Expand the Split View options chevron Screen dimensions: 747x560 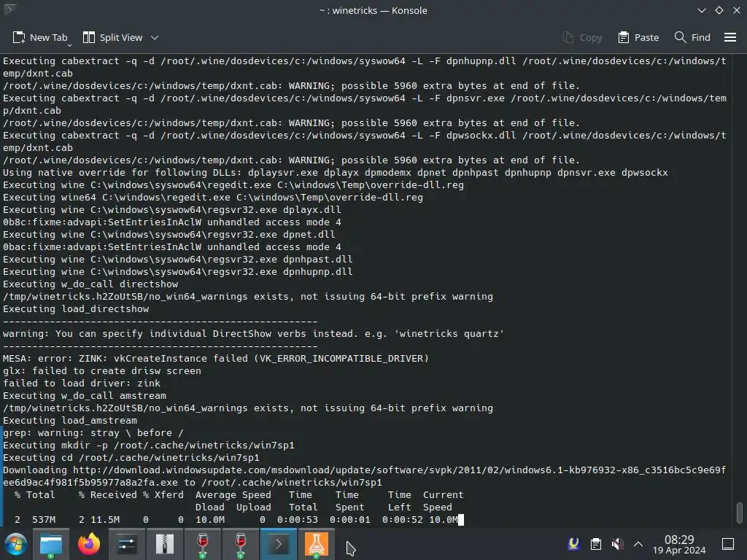tap(155, 38)
